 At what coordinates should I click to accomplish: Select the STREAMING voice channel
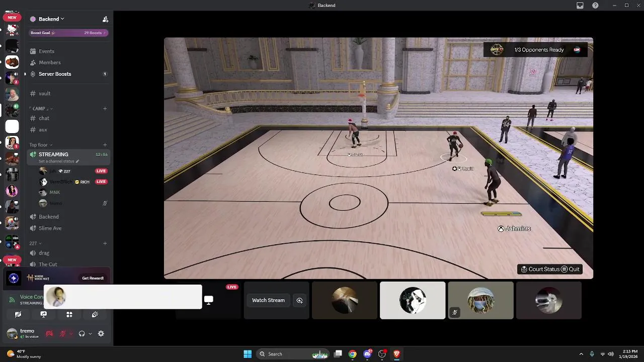coord(68,157)
